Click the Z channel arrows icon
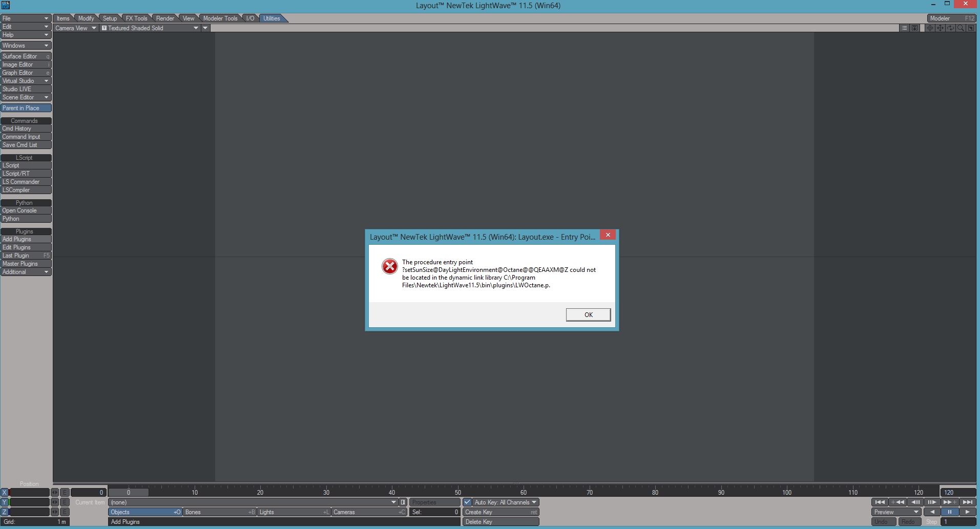The image size is (980, 529). pos(55,512)
